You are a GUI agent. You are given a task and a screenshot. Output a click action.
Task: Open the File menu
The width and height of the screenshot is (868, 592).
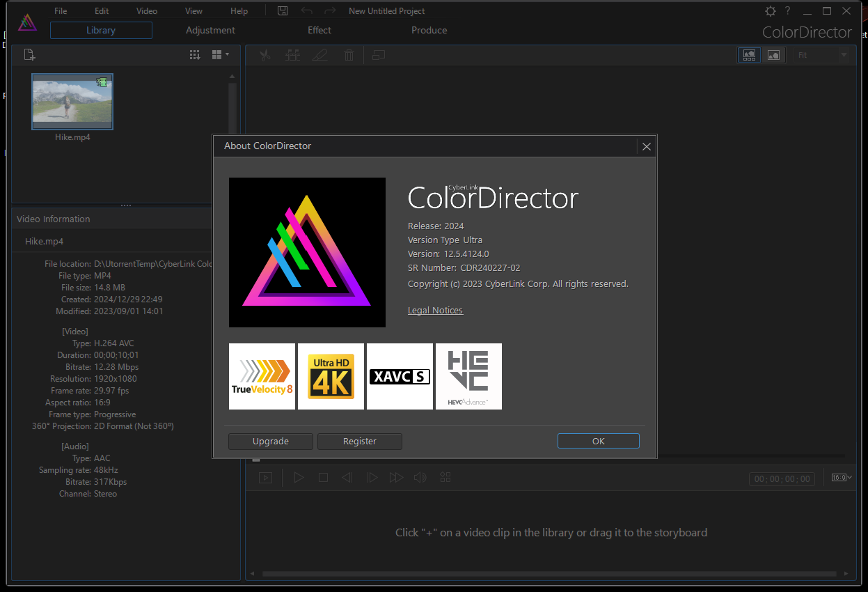[x=61, y=11]
